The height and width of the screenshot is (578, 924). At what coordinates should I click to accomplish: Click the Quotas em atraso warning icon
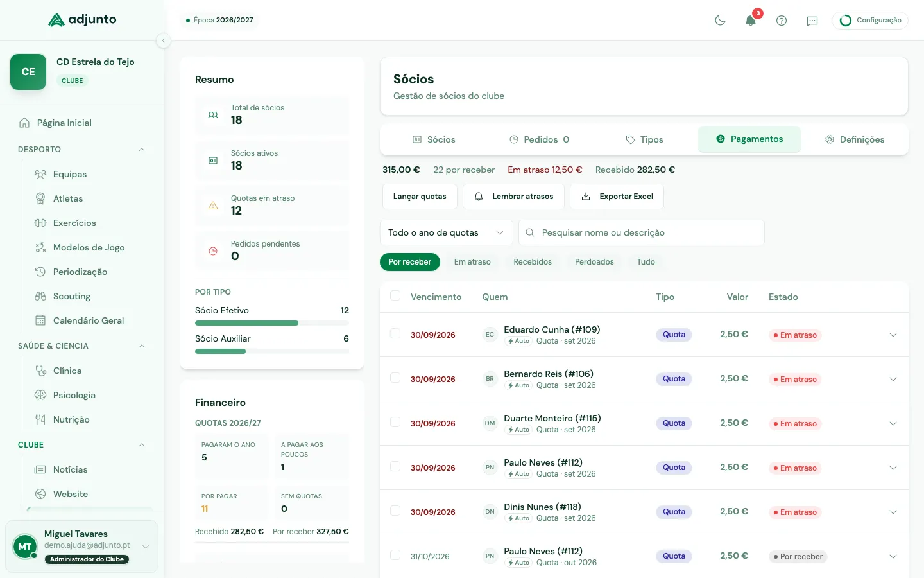(213, 206)
